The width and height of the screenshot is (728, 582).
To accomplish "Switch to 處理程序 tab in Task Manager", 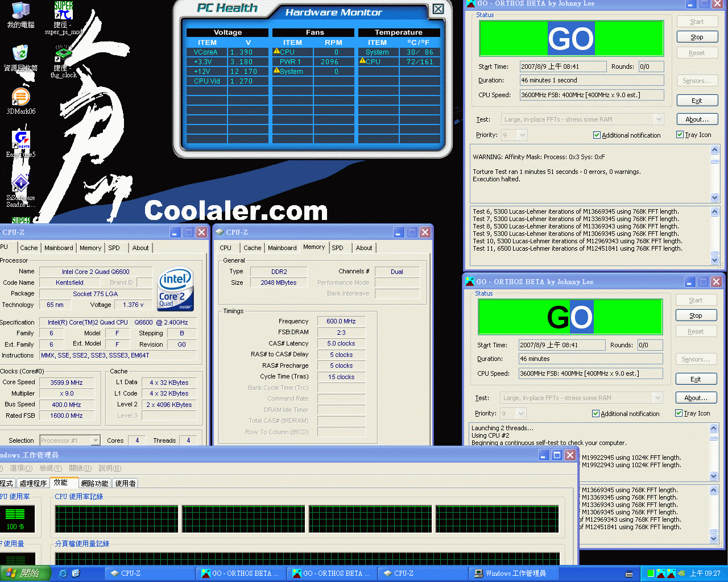I will pyautogui.click(x=33, y=483).
